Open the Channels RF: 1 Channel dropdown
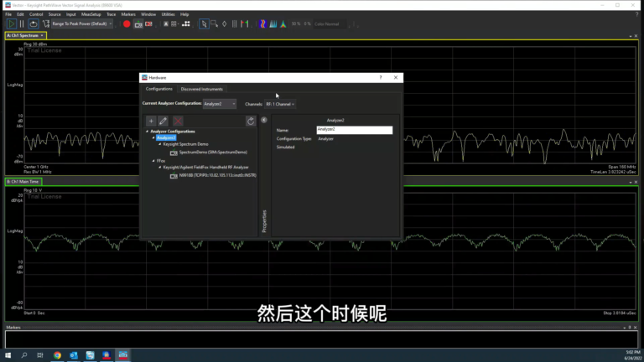 pos(280,104)
